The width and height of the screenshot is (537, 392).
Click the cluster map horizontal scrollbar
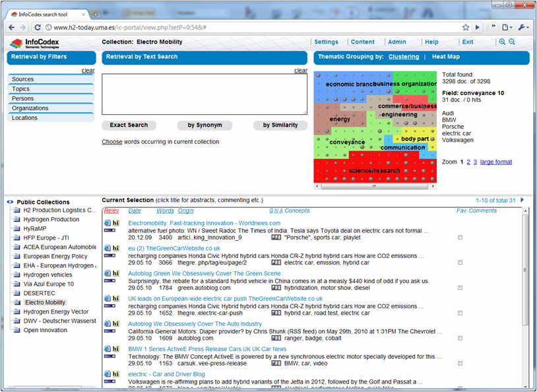375,186
